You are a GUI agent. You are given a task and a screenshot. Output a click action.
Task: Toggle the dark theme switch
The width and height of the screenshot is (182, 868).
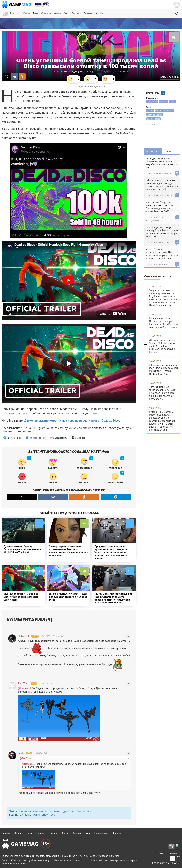click(5, 13)
